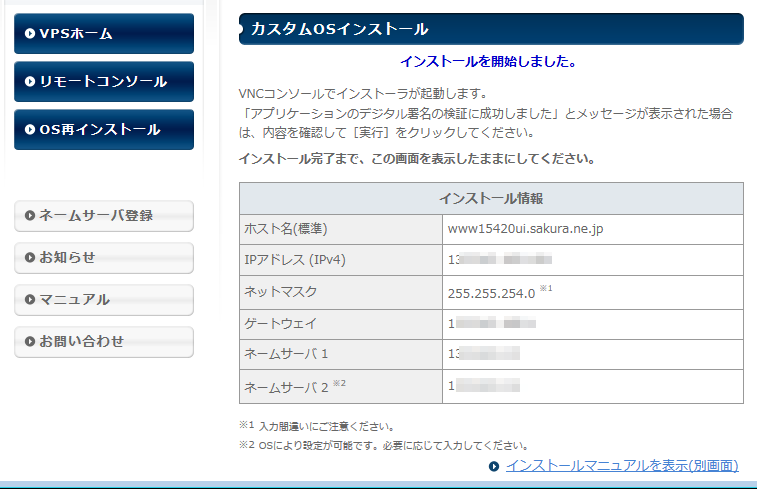
Task: Open お知らせ menu item
Action: coord(104,258)
